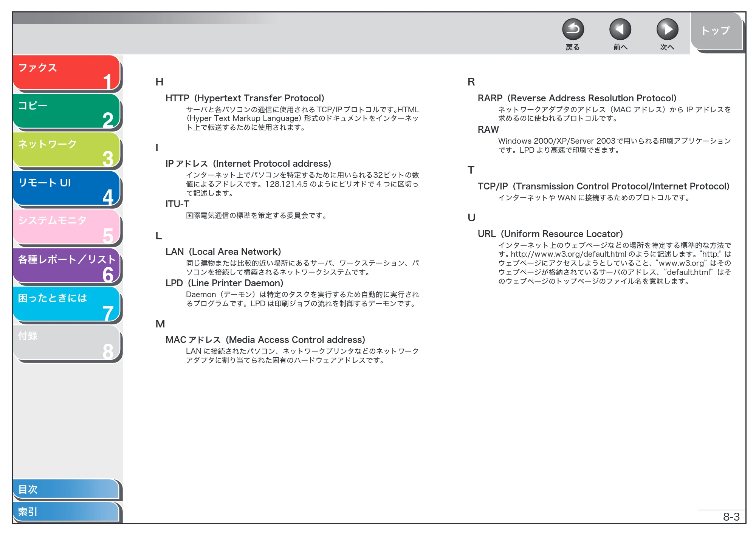
Task: Click the MAC アドレス glossary heading
Action: (x=265, y=340)
